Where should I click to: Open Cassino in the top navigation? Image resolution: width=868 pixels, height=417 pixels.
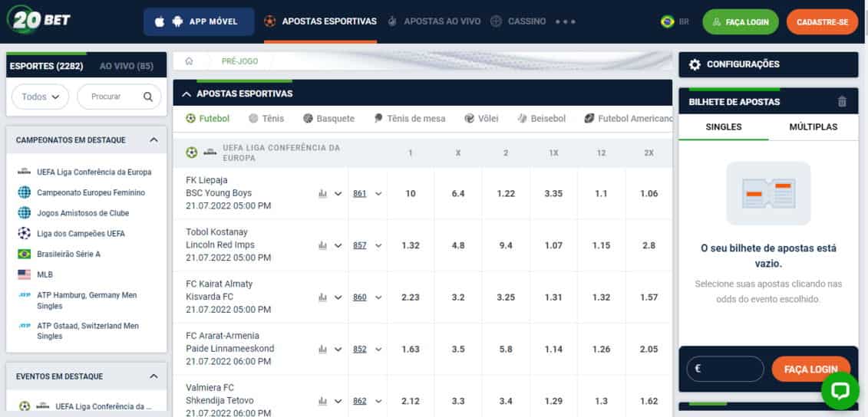tap(526, 21)
